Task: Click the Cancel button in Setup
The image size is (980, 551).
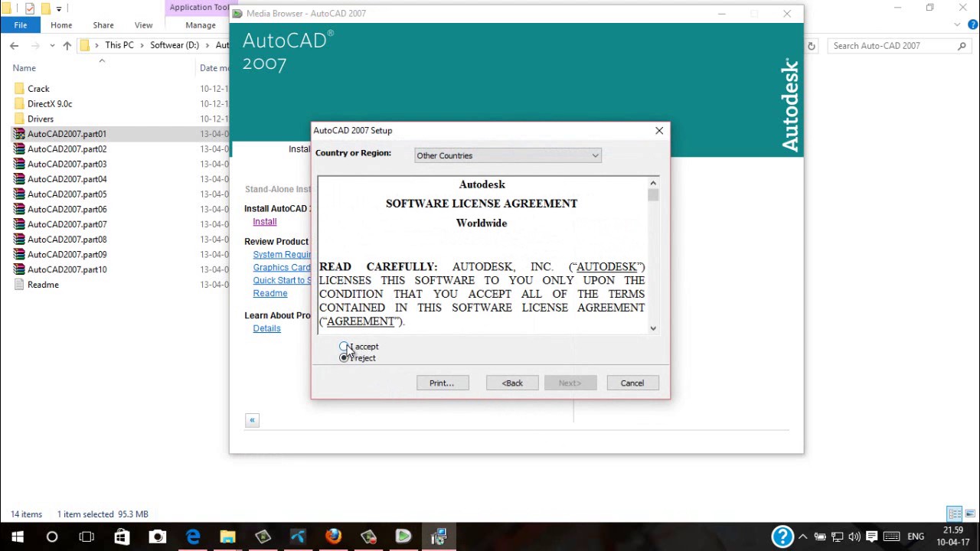Action: (632, 383)
